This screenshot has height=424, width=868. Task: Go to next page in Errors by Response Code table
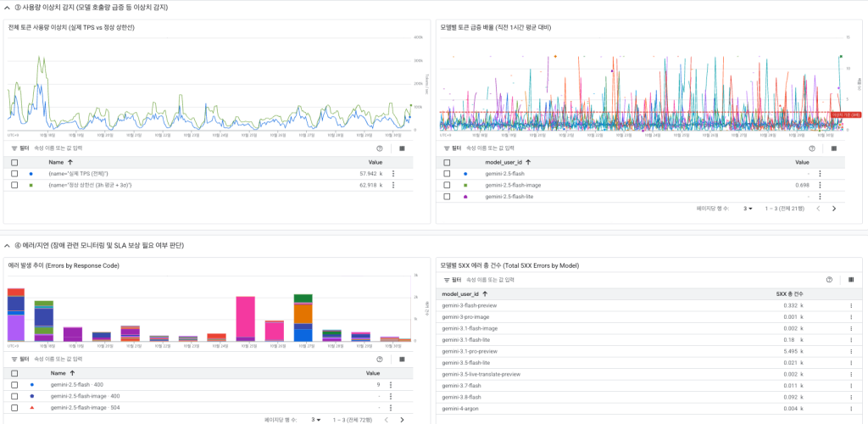coord(402,420)
